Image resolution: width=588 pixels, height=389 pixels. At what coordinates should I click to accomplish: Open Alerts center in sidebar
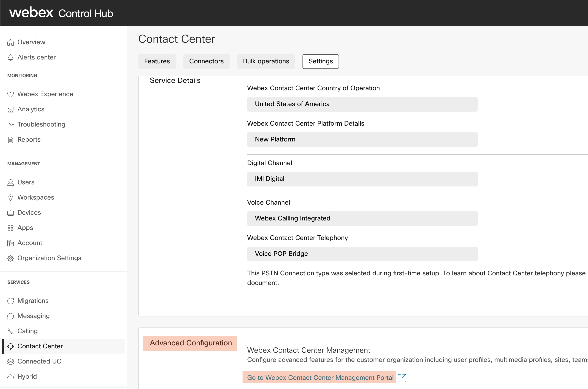[x=37, y=57]
